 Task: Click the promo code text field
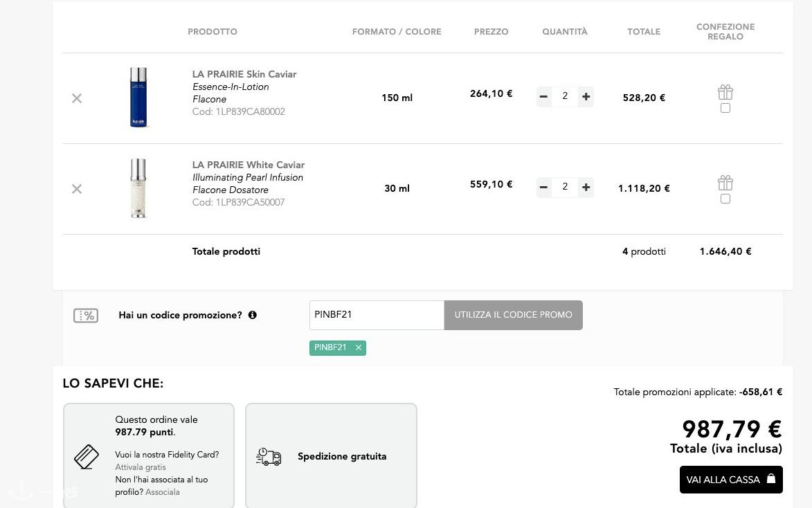376,315
